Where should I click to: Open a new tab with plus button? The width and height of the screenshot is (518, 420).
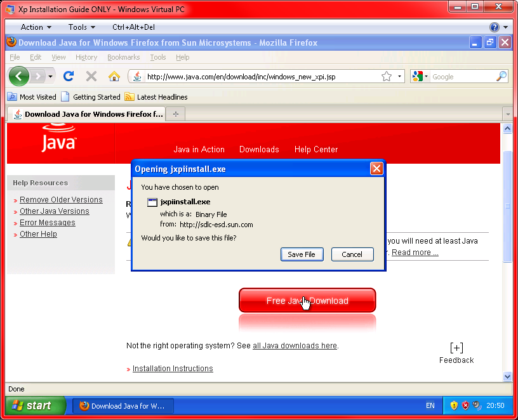[176, 114]
